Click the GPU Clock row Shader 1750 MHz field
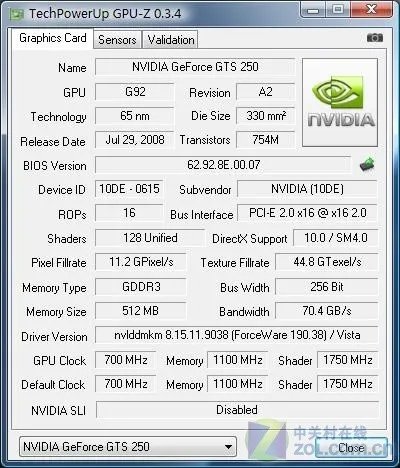 [347, 360]
